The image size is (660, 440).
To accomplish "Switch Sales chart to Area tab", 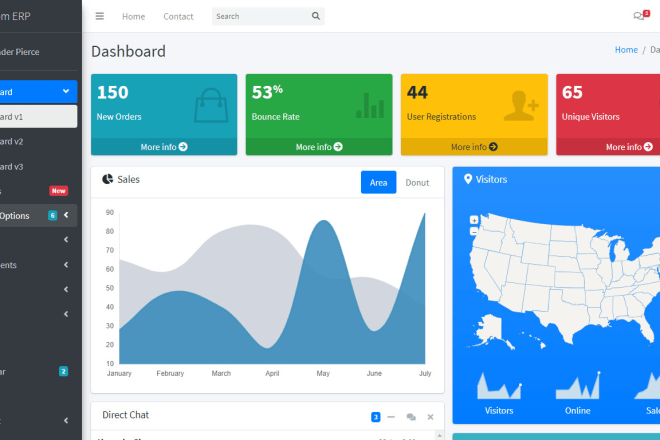I will click(378, 182).
